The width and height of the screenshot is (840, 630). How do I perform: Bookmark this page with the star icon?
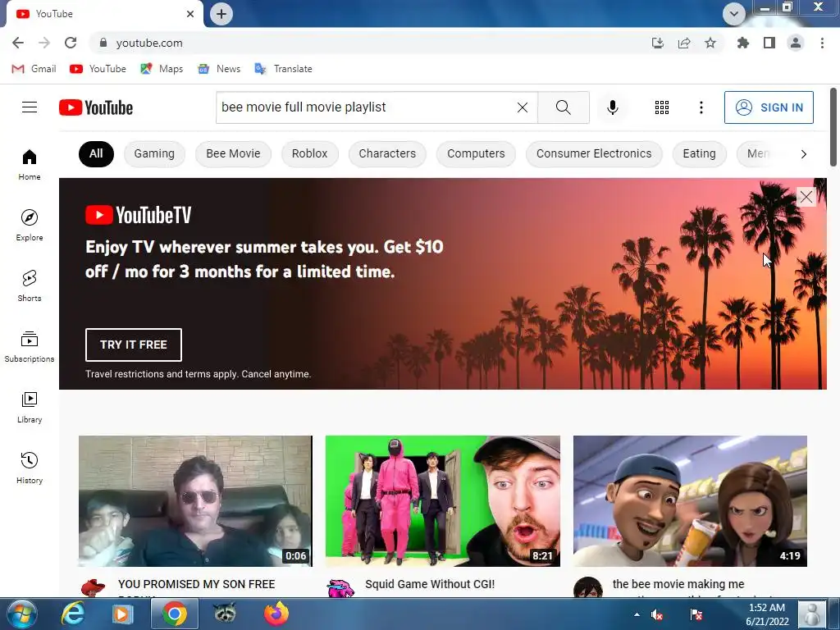(710, 43)
